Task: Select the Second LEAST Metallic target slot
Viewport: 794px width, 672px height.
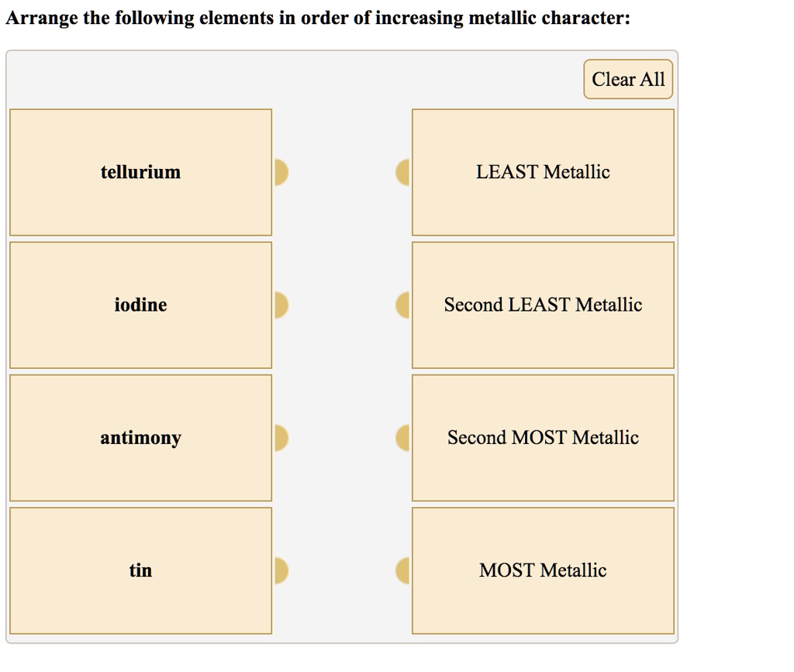Action: [x=543, y=305]
